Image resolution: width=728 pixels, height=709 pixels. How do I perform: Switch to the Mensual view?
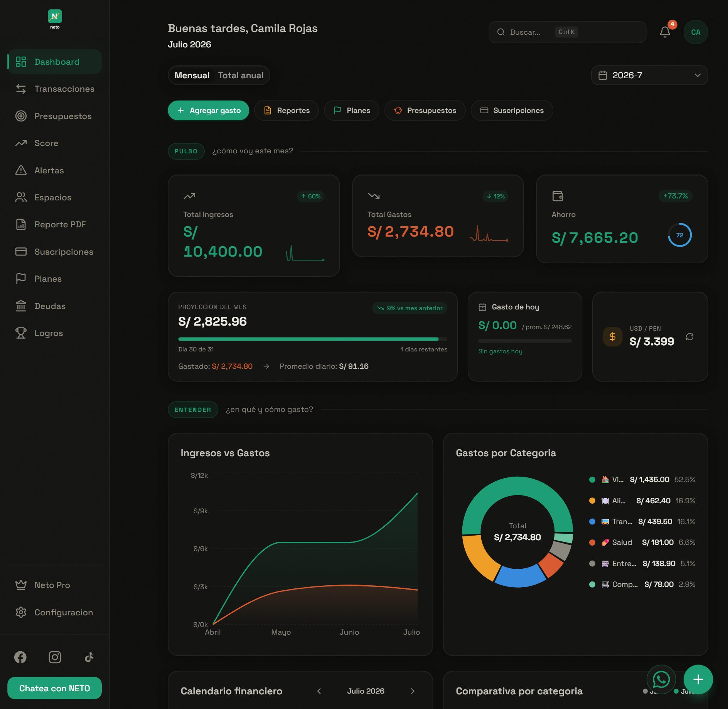(192, 75)
